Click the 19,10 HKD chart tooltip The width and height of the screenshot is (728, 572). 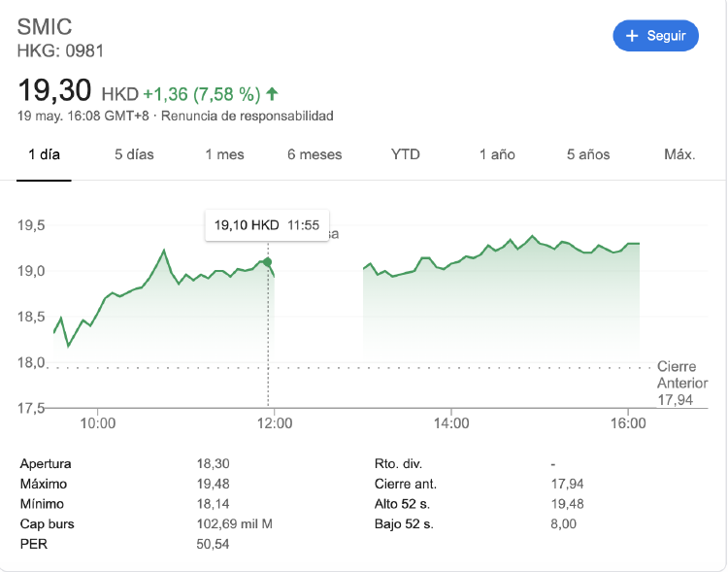pyautogui.click(x=267, y=224)
